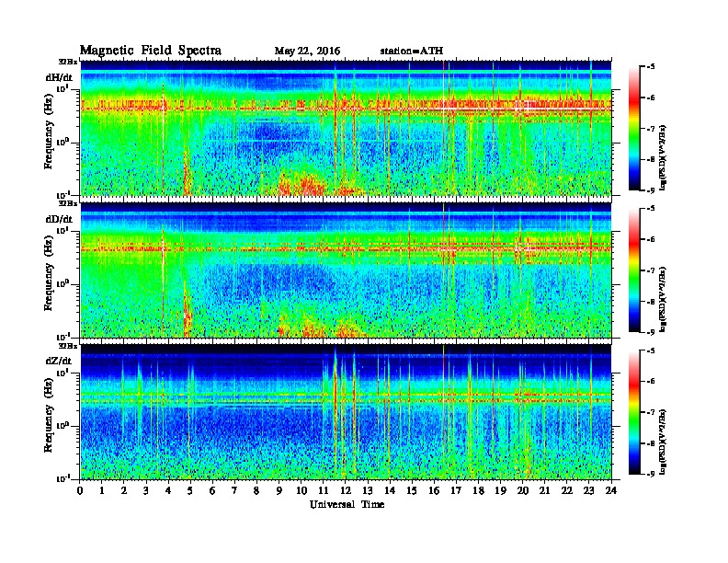Click the log PSD label beside dZ/dt color scale

tap(664, 442)
